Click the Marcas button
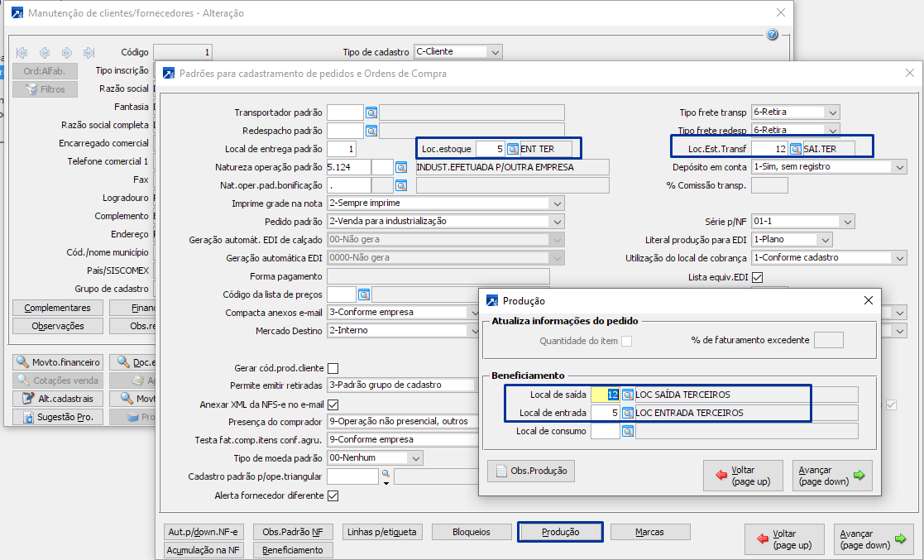924x560 pixels. 650,532
